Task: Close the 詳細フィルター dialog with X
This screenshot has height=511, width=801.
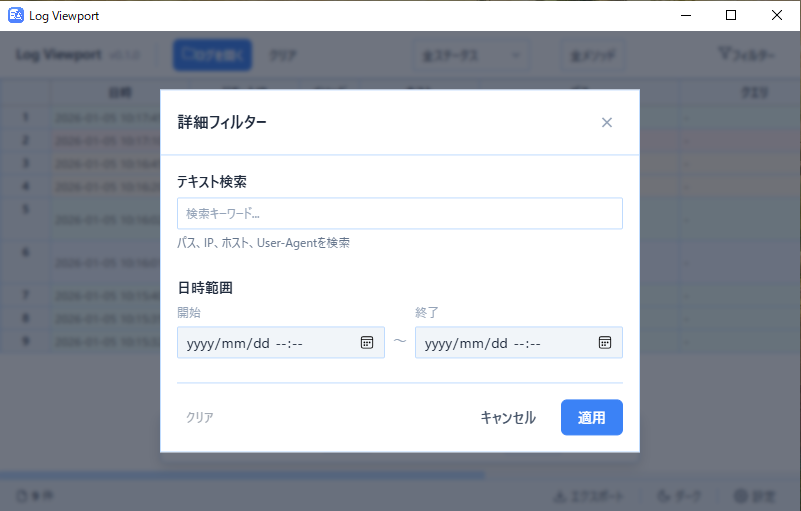Action: (606, 123)
